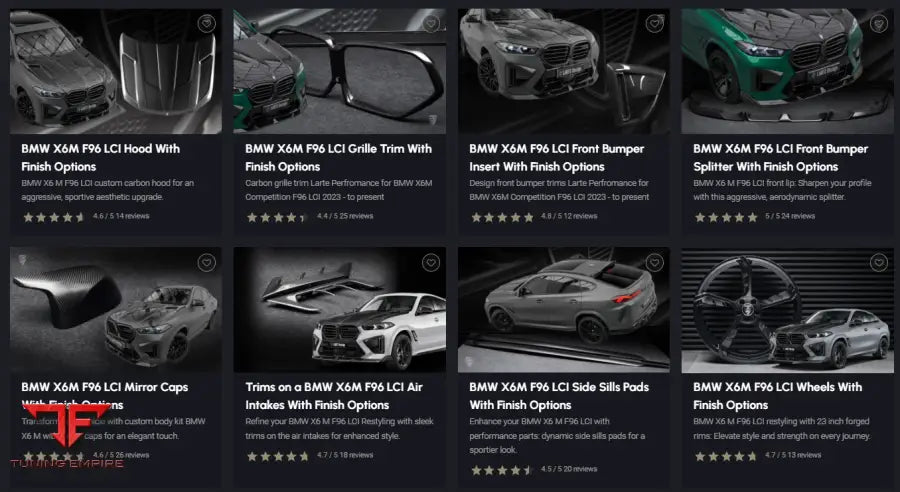The height and width of the screenshot is (492, 900).
Task: View the BMW X6M Wheels product title
Action: coord(777,395)
